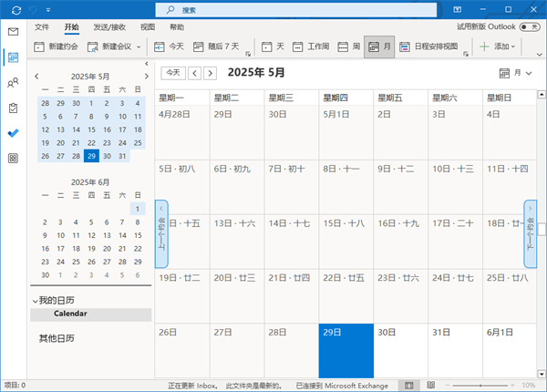The image size is (547, 392).
Task: Select the 星期三 column header
Action: tap(292, 98)
